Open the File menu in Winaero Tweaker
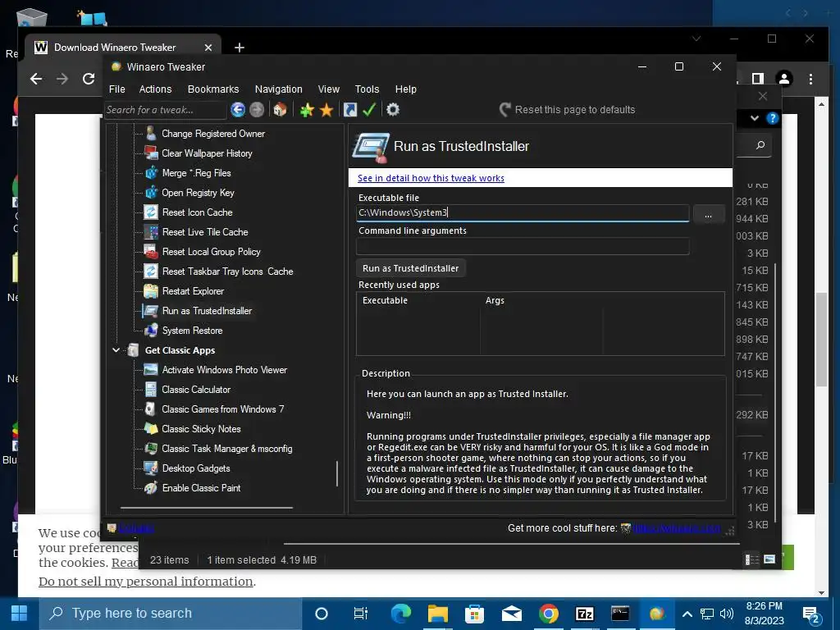Screen dimensions: 840x630 coord(116,89)
